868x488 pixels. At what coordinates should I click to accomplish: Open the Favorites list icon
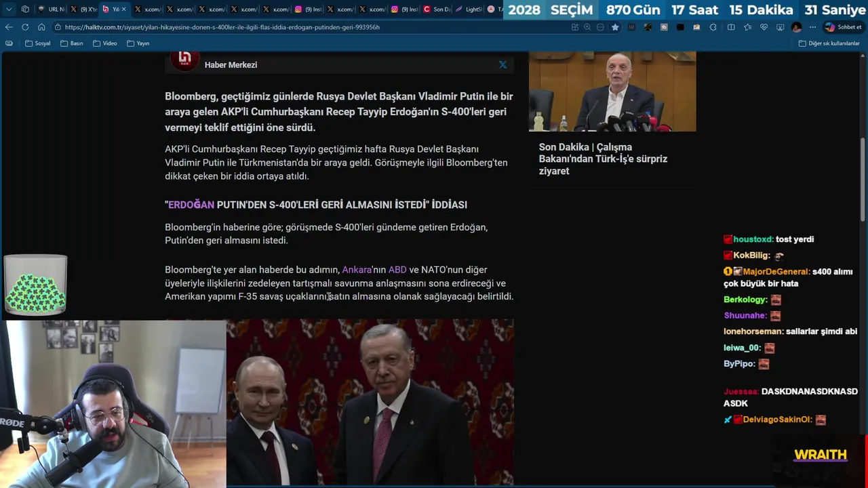[747, 27]
